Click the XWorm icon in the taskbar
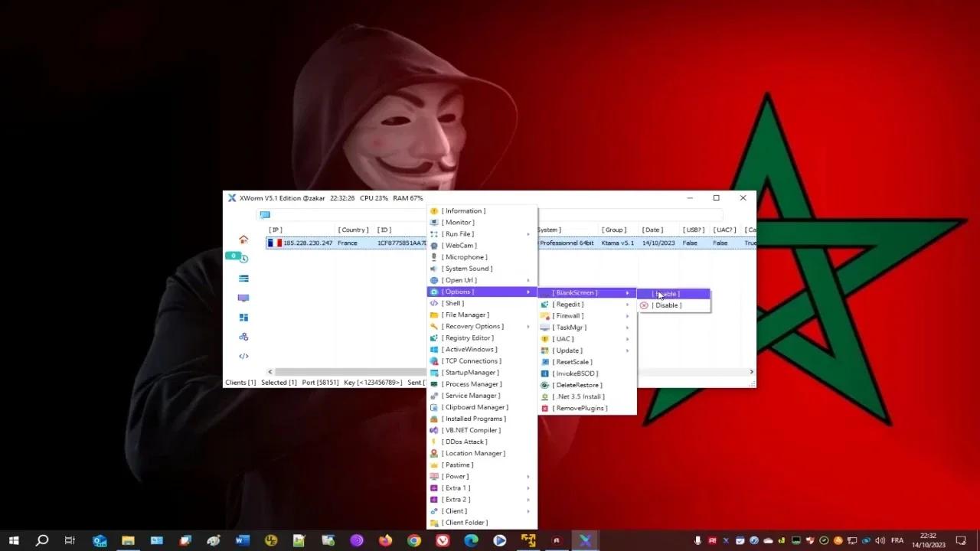This screenshot has width=980, height=551. pyautogui.click(x=585, y=540)
